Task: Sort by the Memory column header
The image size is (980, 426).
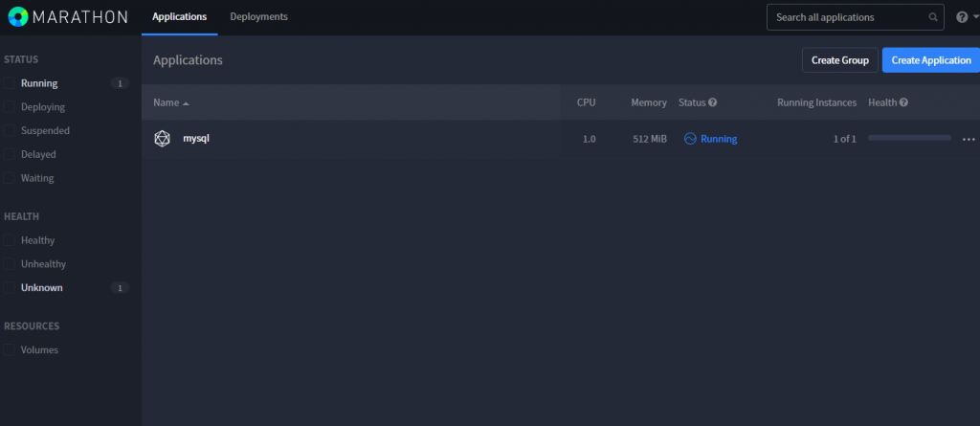Action: click(x=649, y=102)
